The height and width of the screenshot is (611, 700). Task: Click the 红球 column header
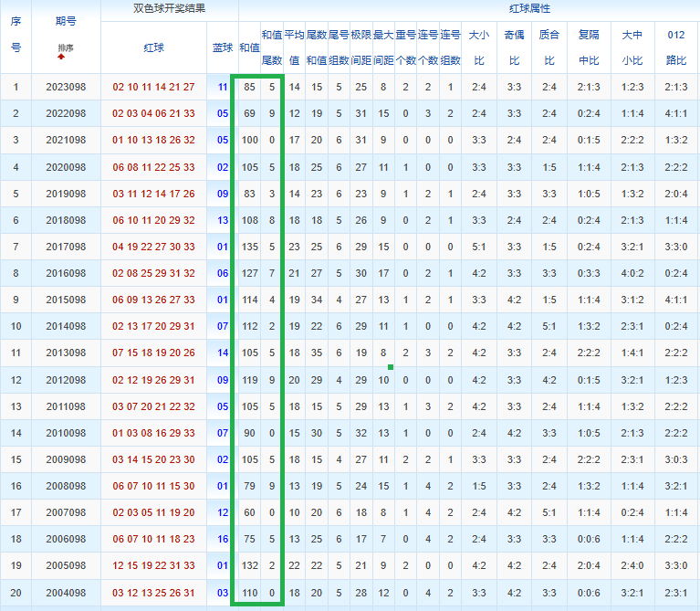153,47
